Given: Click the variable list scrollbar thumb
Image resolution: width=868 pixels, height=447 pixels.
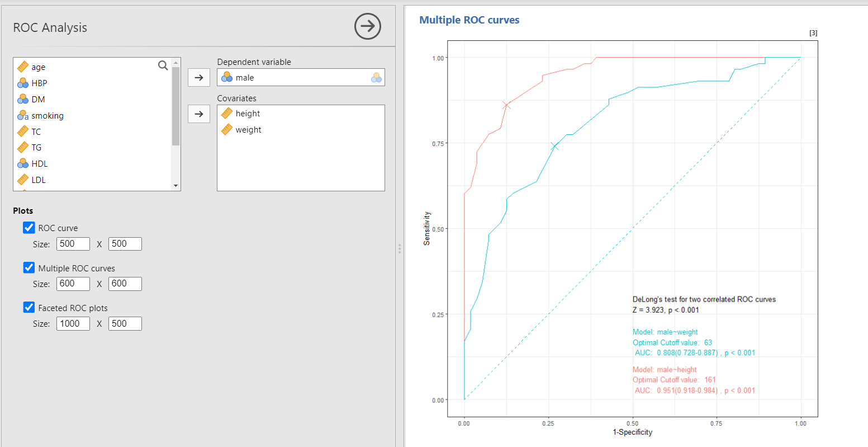Looking at the screenshot, I should (x=176, y=106).
